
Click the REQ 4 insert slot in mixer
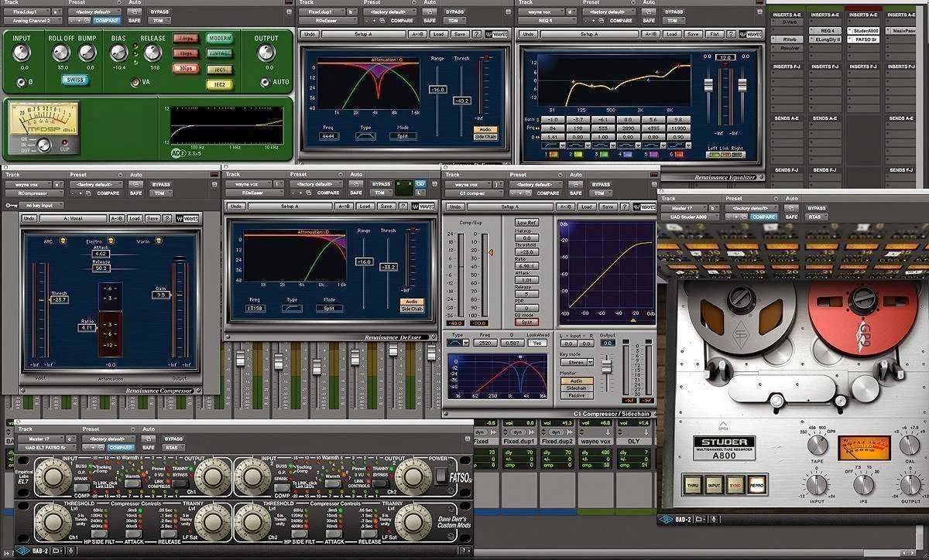[x=825, y=30]
